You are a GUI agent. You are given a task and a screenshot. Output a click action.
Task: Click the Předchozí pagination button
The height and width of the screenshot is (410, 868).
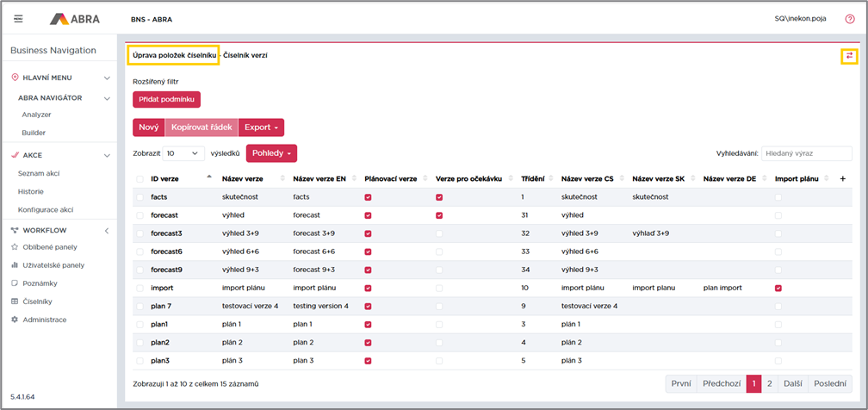coord(722,383)
